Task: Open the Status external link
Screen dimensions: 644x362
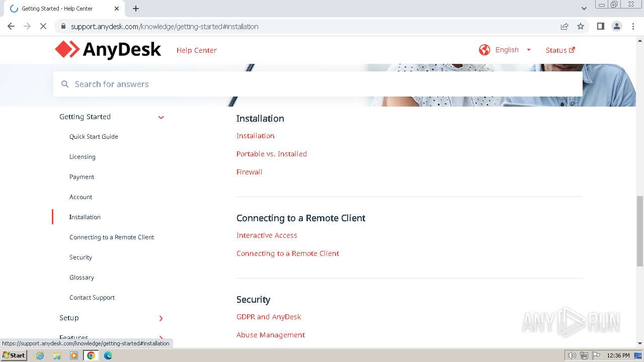Action: click(x=560, y=50)
